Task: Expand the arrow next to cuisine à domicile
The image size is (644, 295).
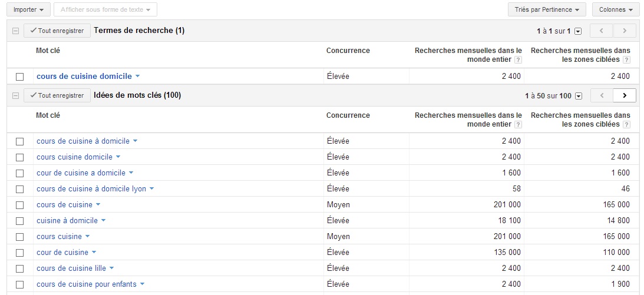Action: (x=104, y=221)
